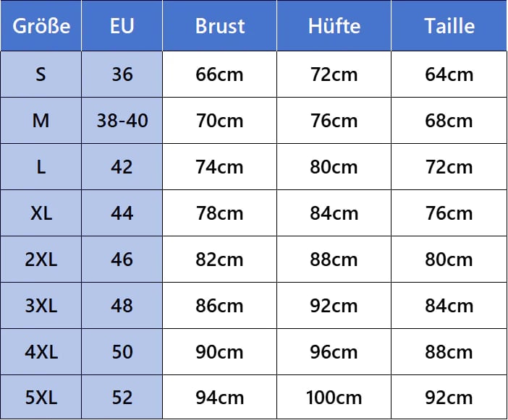Image resolution: width=508 pixels, height=420 pixels.
Task: Select the Brust column header
Action: pyautogui.click(x=220, y=26)
